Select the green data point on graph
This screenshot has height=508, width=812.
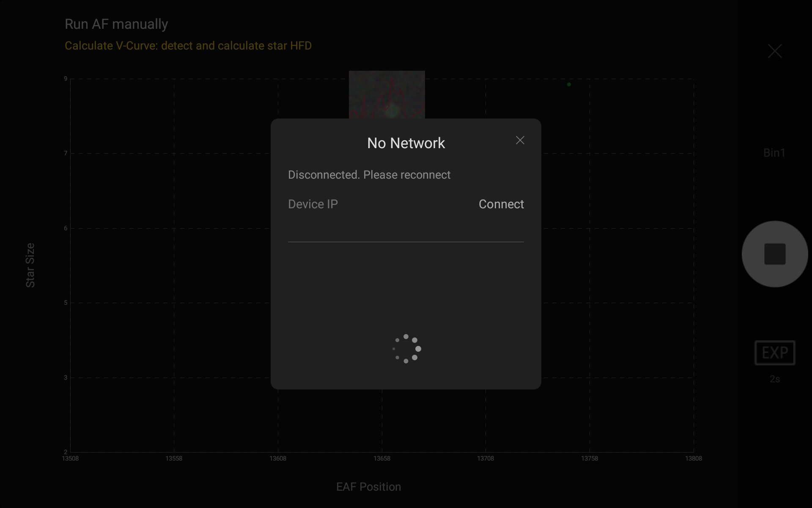click(x=569, y=85)
